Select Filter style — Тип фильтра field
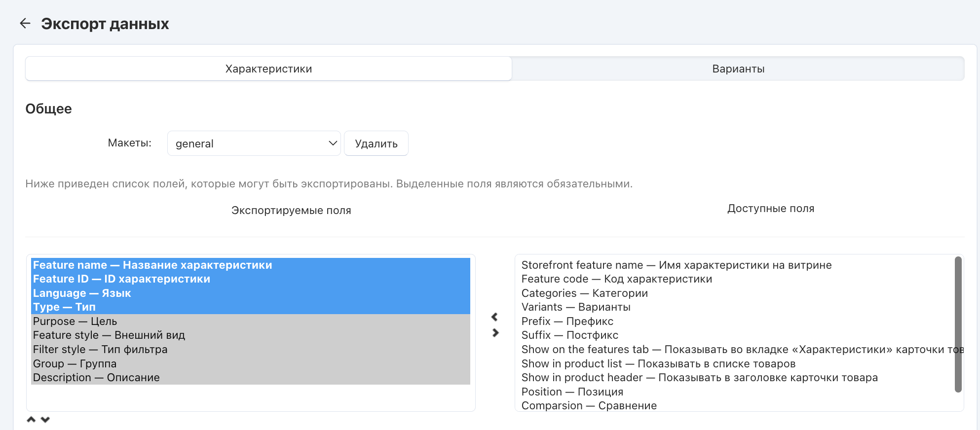 click(251, 349)
